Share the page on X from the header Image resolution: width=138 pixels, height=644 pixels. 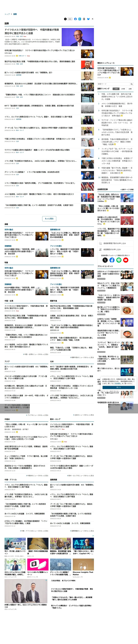tap(65, 19)
